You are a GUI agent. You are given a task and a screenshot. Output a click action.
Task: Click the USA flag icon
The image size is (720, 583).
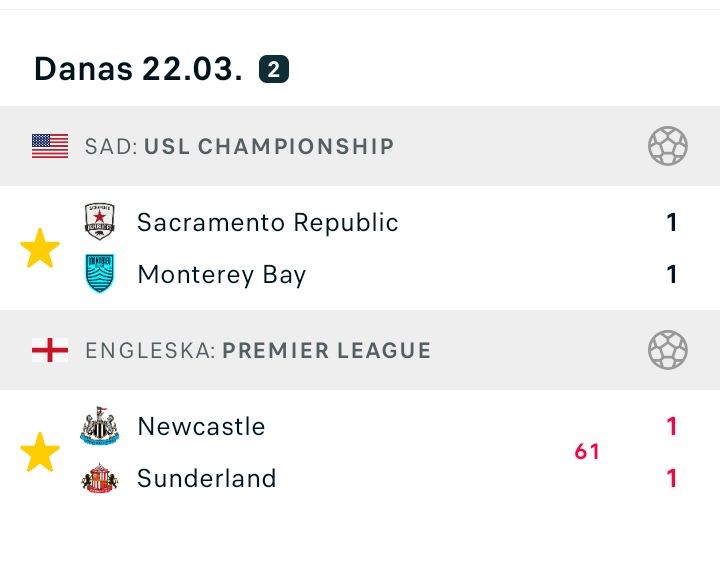(x=50, y=146)
